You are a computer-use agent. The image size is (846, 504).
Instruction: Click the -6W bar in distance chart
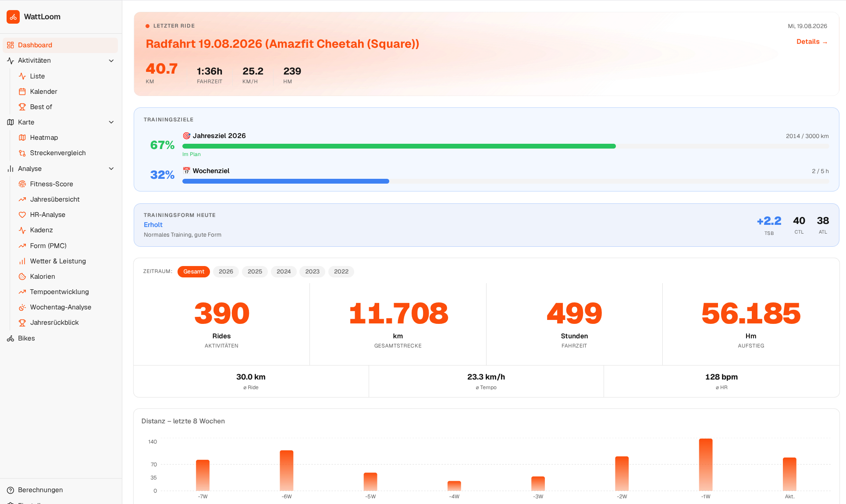(x=287, y=471)
